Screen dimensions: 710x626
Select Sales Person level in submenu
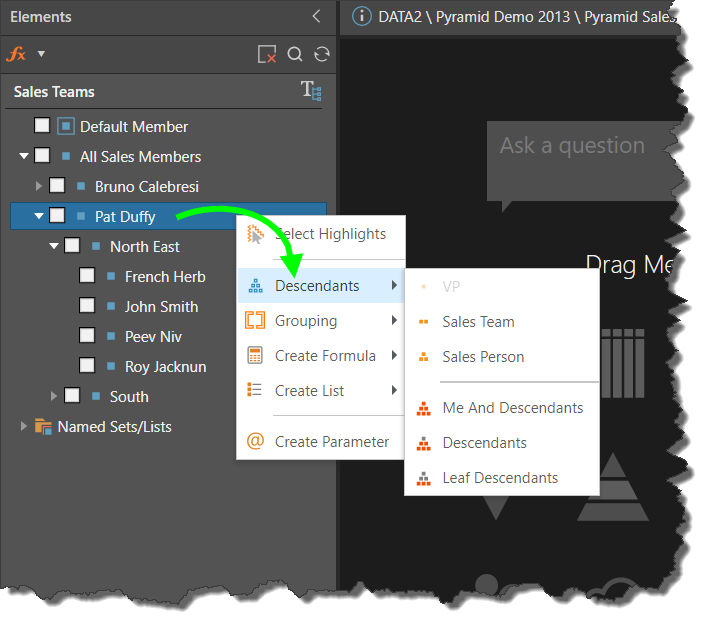[483, 357]
